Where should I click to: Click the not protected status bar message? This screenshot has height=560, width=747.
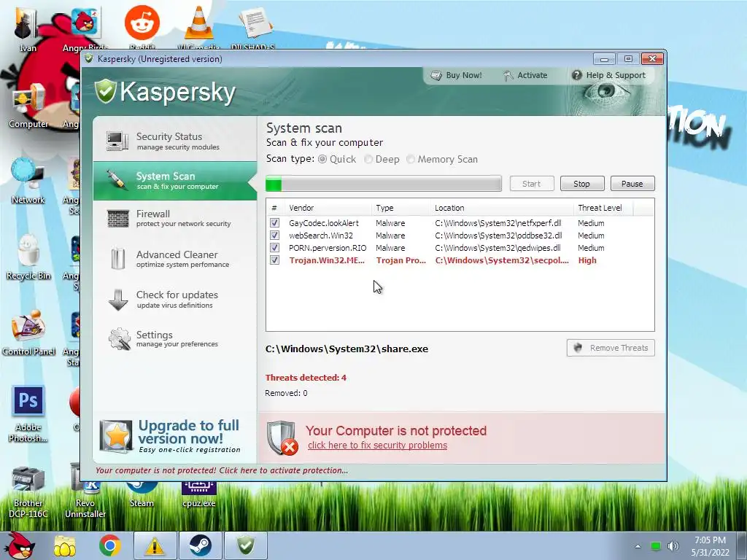222,470
